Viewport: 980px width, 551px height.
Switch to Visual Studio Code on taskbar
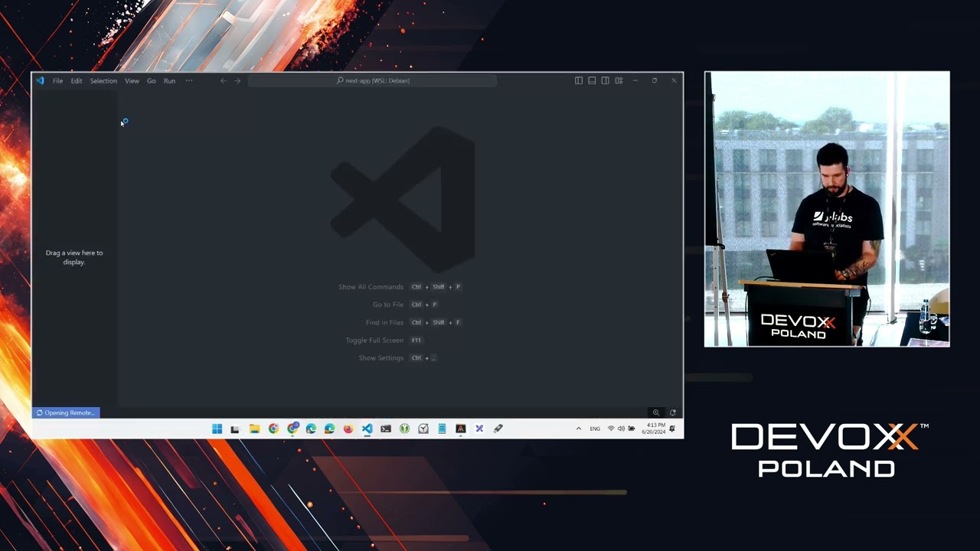pos(367,429)
